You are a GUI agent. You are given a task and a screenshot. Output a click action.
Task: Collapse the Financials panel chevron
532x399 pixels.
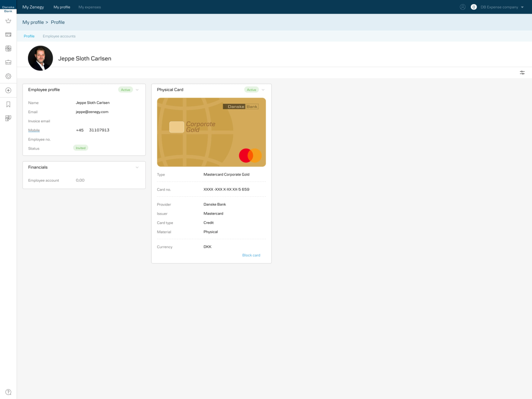[137, 167]
